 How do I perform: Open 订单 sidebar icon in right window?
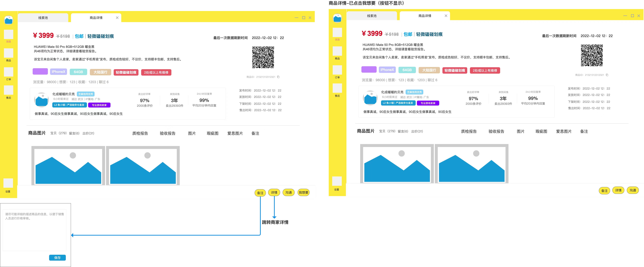(x=337, y=70)
